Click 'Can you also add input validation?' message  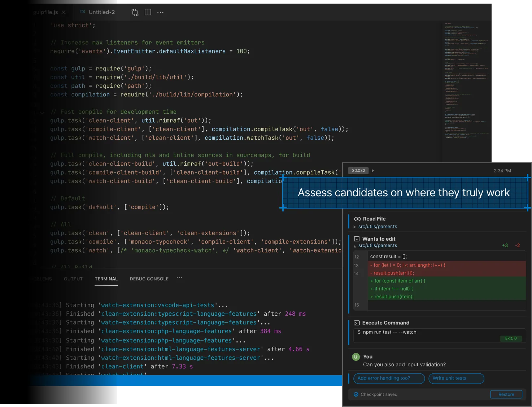(x=404, y=364)
